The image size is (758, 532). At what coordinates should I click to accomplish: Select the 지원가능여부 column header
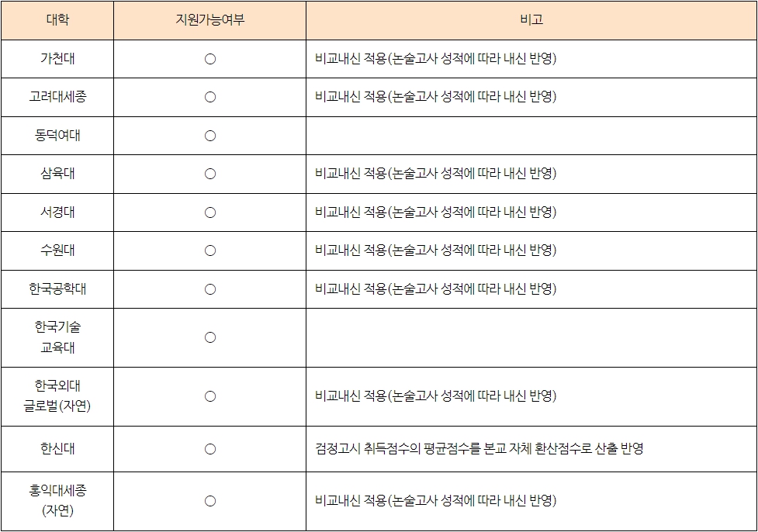(x=209, y=20)
